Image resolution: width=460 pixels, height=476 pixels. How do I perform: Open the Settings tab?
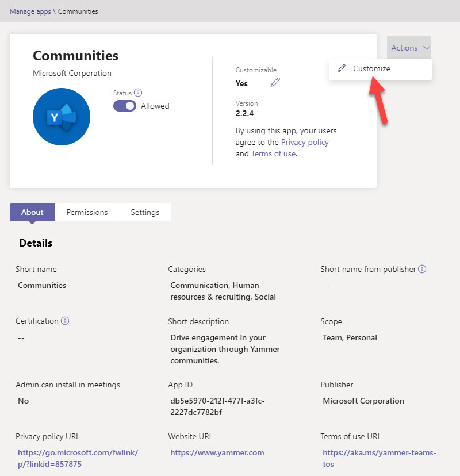[145, 212]
